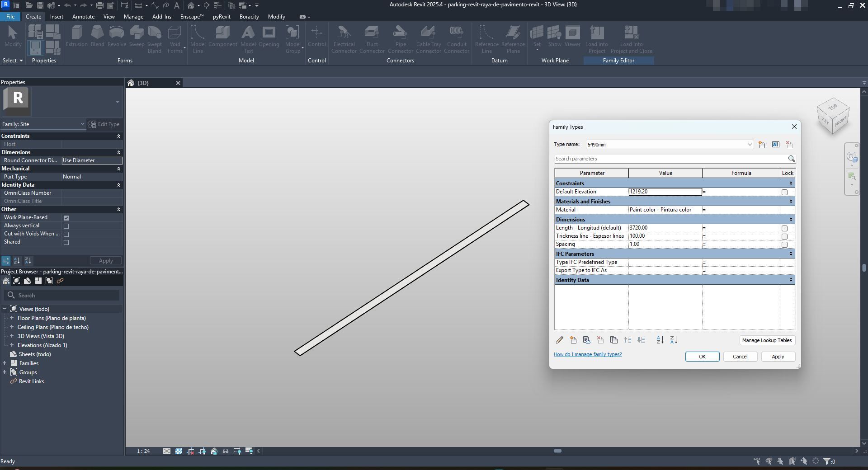Click the Edit Parameter pencil icon

coord(560,340)
